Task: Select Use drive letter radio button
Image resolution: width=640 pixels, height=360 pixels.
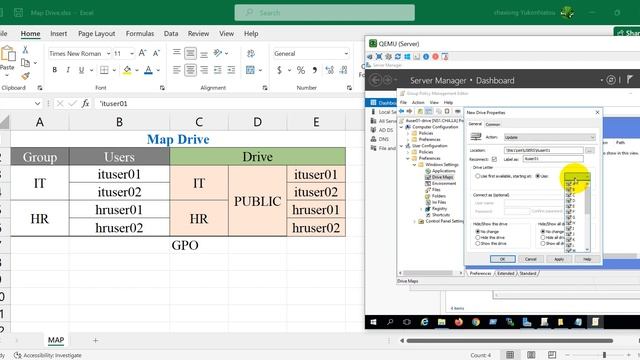Action: (538, 176)
